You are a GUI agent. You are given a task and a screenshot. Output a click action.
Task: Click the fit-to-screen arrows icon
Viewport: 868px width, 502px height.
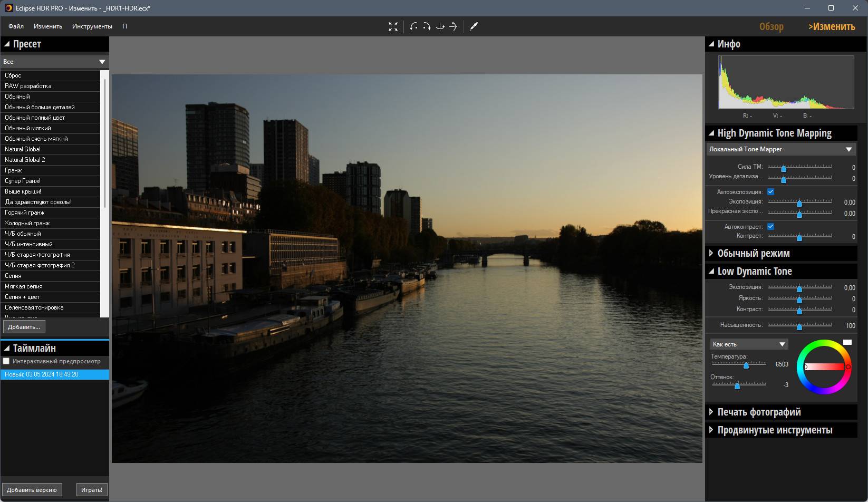click(x=393, y=26)
